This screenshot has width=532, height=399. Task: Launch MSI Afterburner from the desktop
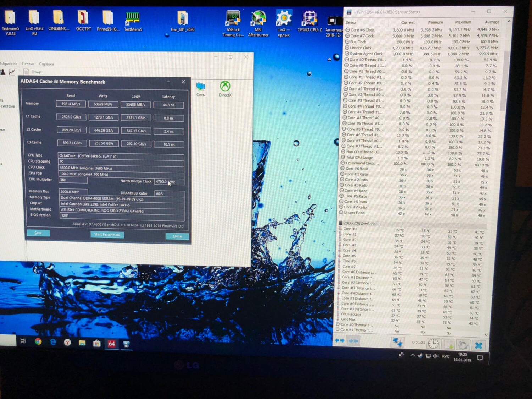pos(258,24)
